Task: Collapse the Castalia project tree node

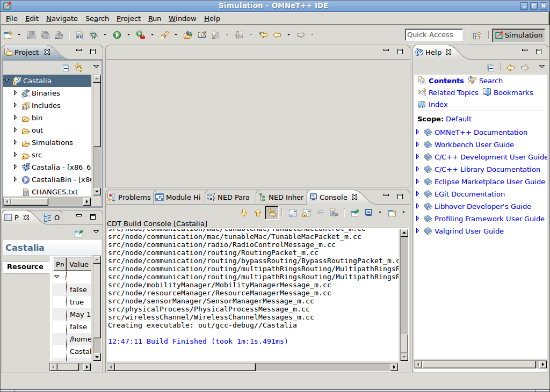Action: point(6,81)
